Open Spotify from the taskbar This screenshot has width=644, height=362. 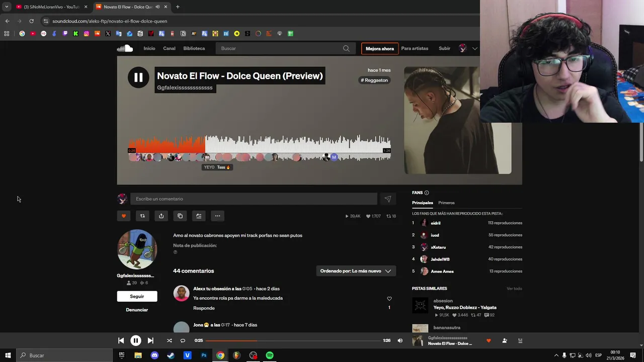coord(270,355)
